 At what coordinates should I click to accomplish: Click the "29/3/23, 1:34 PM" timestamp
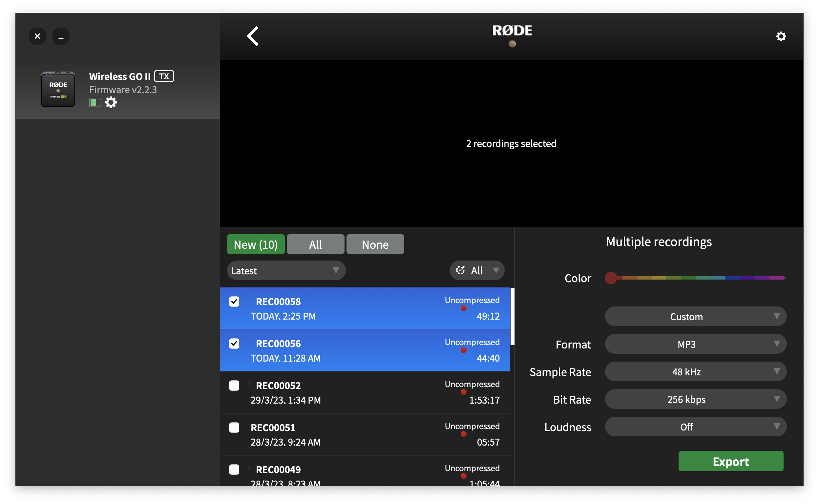(286, 400)
